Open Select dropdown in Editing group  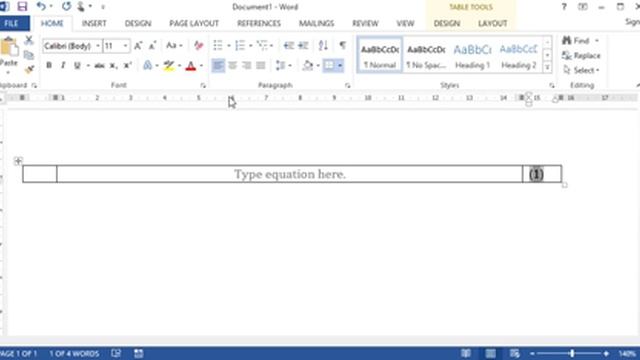point(582,70)
